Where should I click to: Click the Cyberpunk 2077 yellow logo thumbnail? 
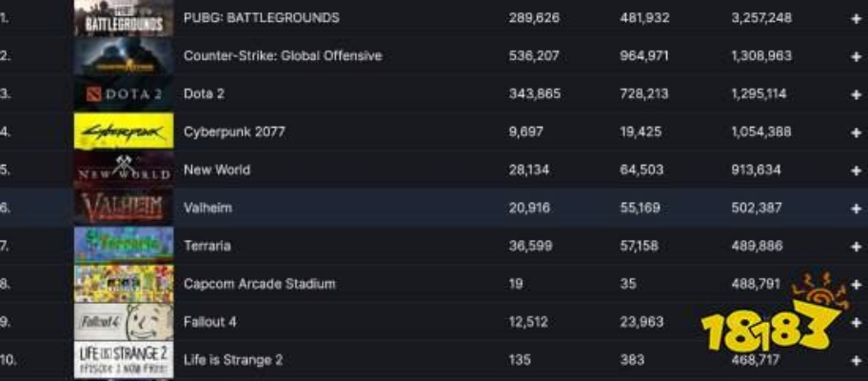pos(124,131)
